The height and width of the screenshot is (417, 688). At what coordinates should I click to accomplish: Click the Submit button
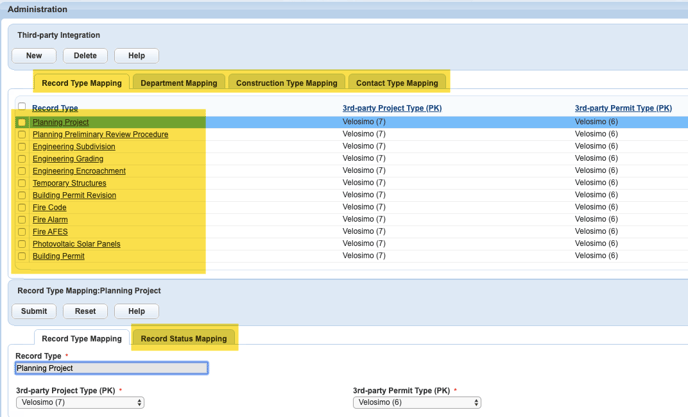pos(34,311)
